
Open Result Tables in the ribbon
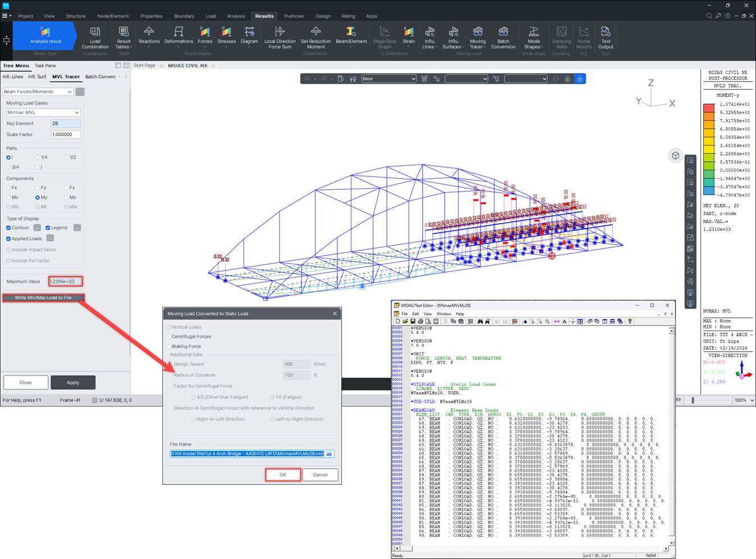124,38
